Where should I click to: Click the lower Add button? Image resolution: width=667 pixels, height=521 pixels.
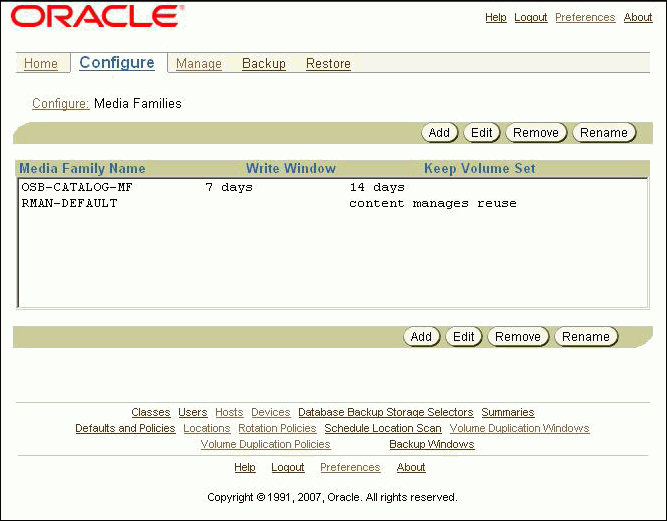[422, 337]
